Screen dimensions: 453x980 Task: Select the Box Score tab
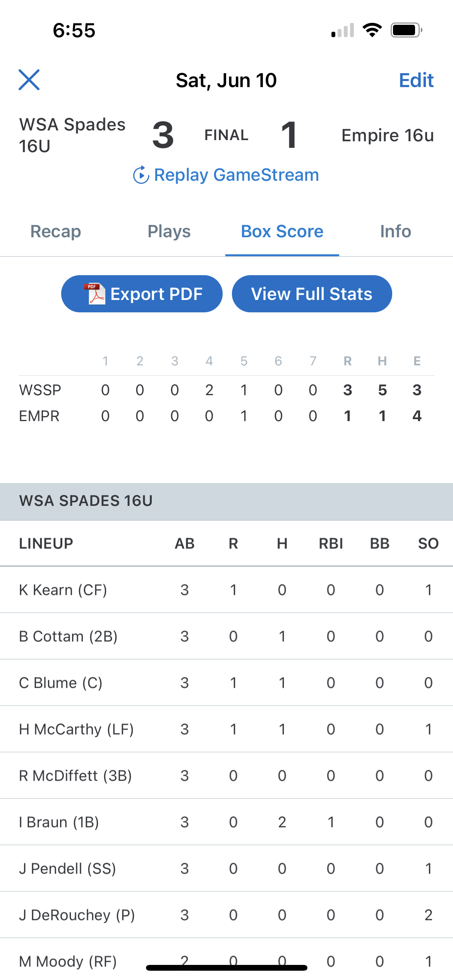(282, 231)
